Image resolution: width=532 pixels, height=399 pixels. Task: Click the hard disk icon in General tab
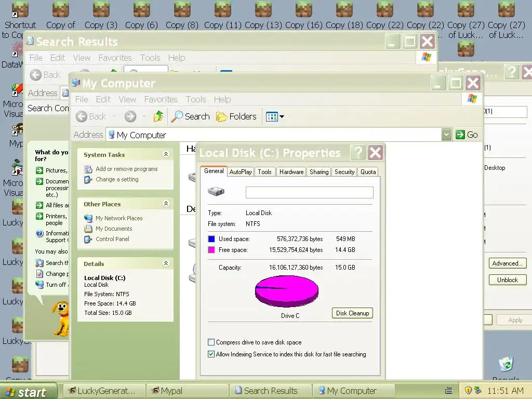click(x=216, y=191)
